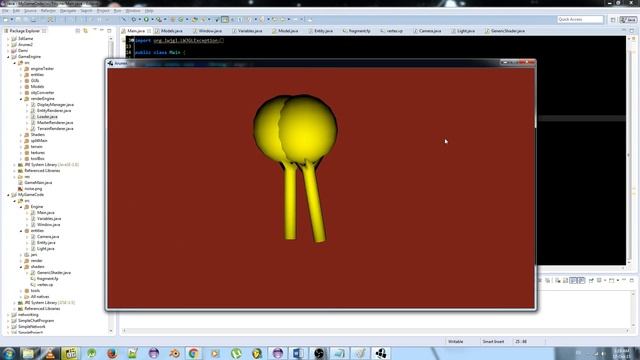Switch to the Window.java tab
The image size is (640, 360).
[x=208, y=31]
